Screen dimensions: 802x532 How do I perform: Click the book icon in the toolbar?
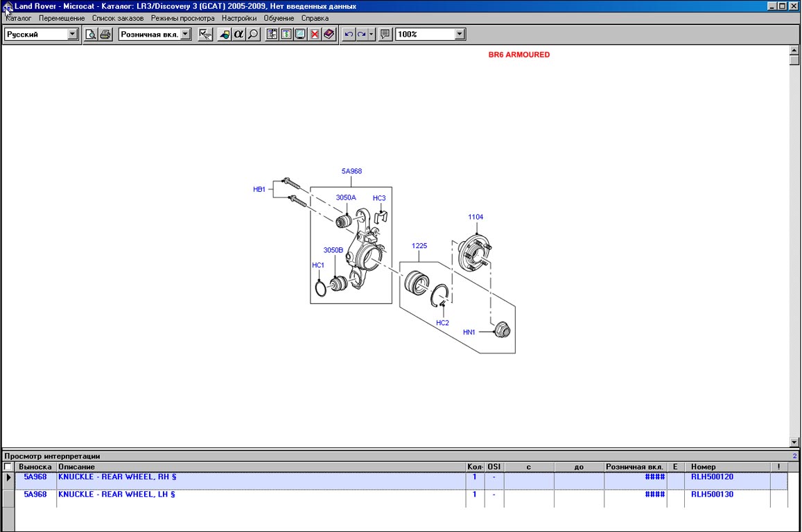pyautogui.click(x=329, y=34)
